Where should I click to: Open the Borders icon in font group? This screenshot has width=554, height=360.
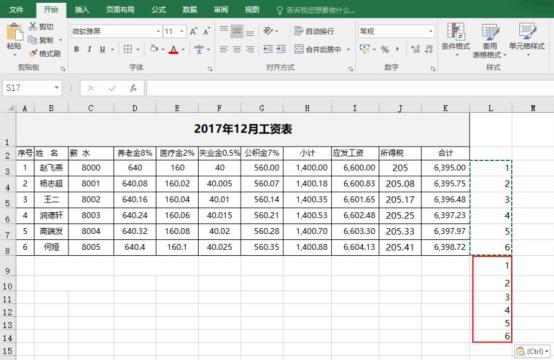(128, 49)
